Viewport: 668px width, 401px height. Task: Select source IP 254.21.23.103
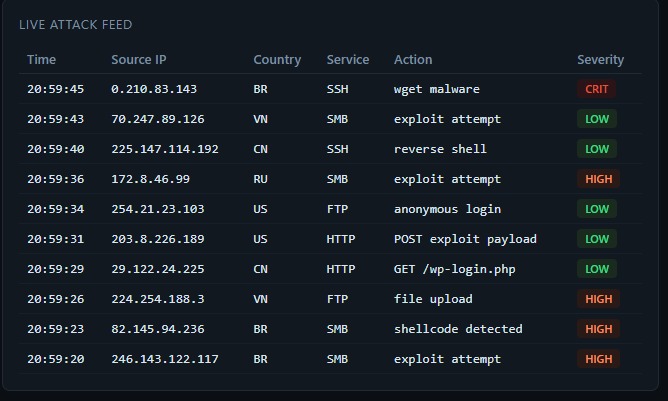158,209
